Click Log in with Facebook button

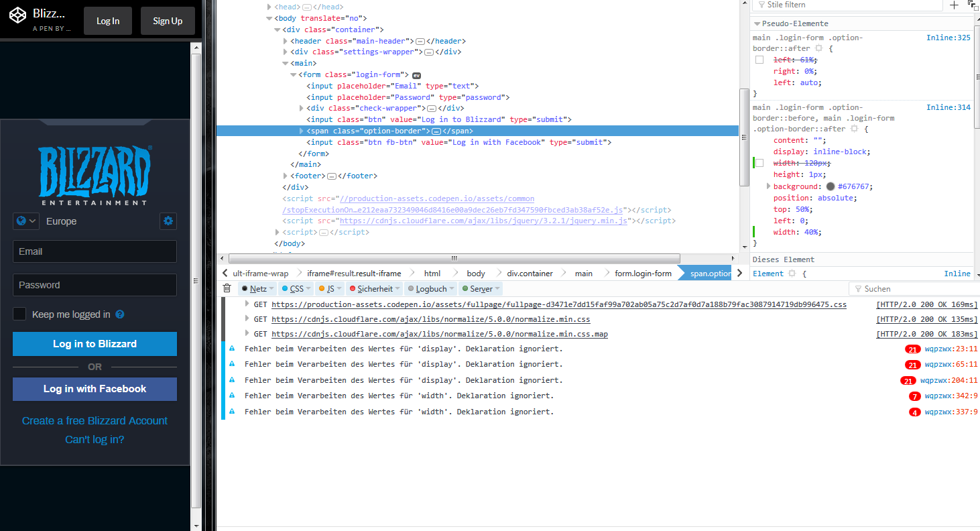(95, 389)
